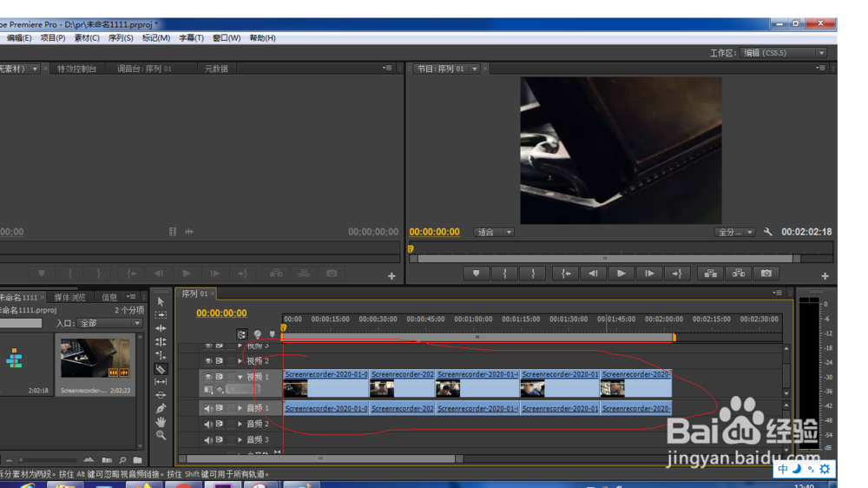Add unnumbered marker in timeline header
The image size is (868, 488).
click(272, 334)
